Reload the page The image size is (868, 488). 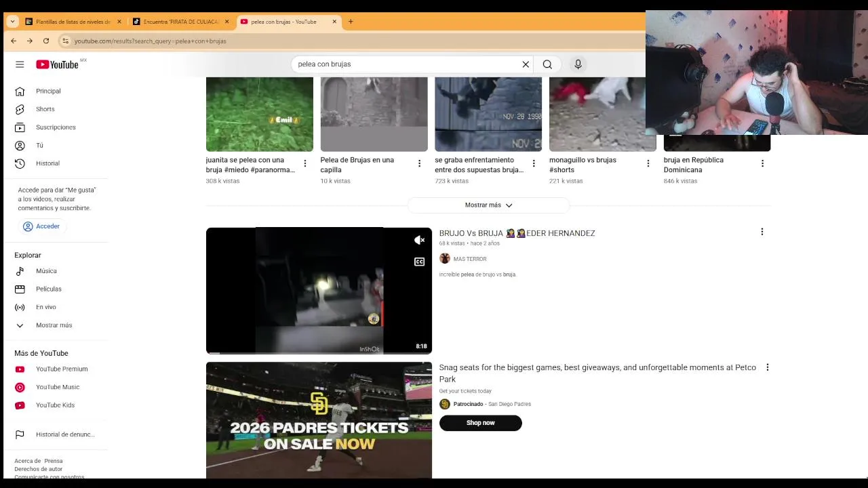tap(46, 41)
